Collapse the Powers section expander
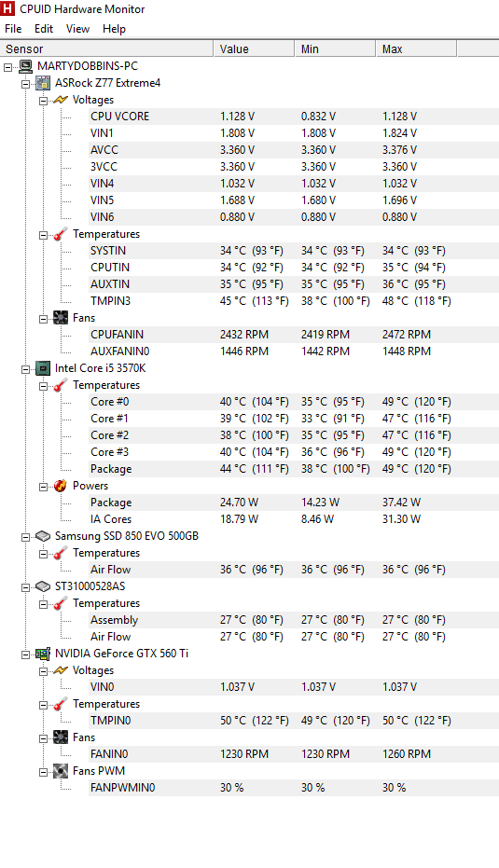The height and width of the screenshot is (868, 499). click(x=43, y=487)
